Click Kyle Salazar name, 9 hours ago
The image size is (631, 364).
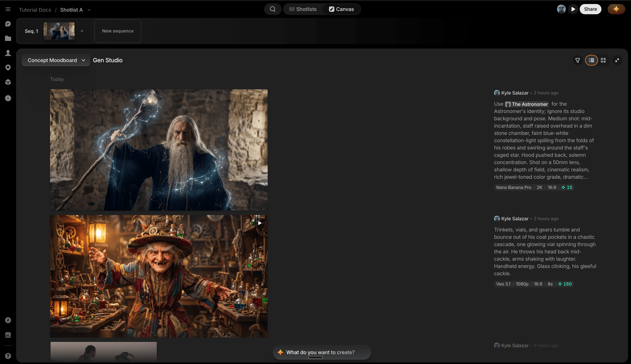tap(515, 346)
